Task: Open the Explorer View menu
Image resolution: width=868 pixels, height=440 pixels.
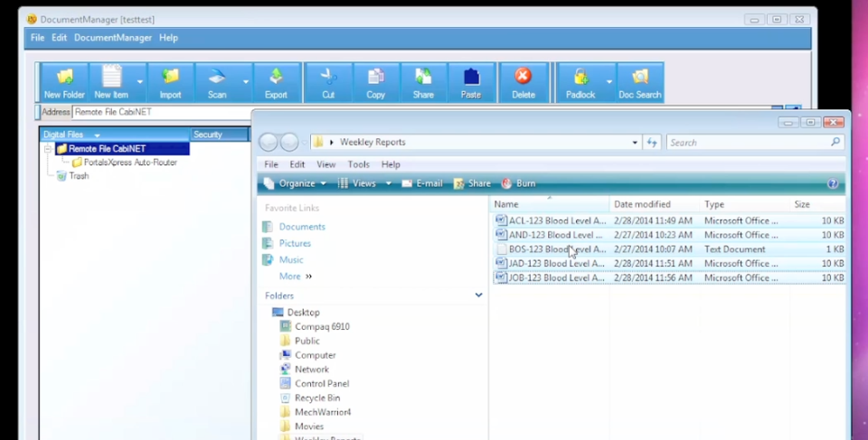Action: tap(326, 164)
